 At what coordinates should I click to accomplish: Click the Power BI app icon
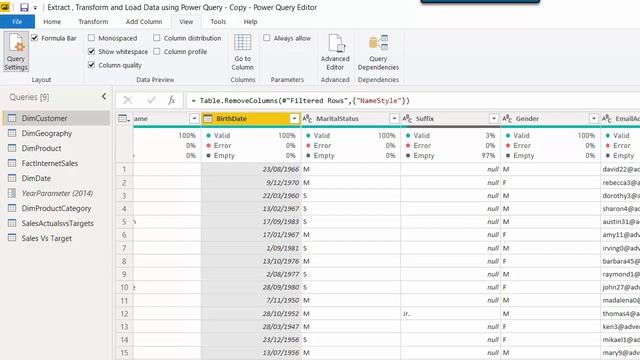[x=5, y=7]
